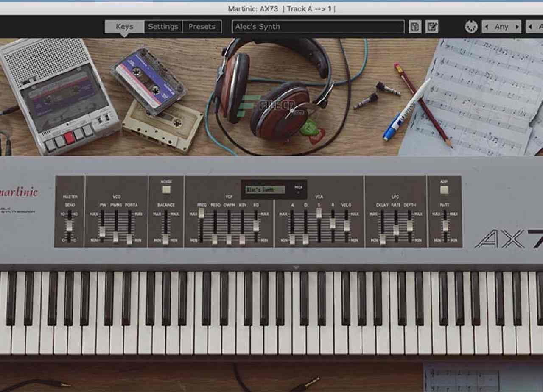Click the VCA attack A slider handle
The height and width of the screenshot is (392, 543).
[x=292, y=239]
